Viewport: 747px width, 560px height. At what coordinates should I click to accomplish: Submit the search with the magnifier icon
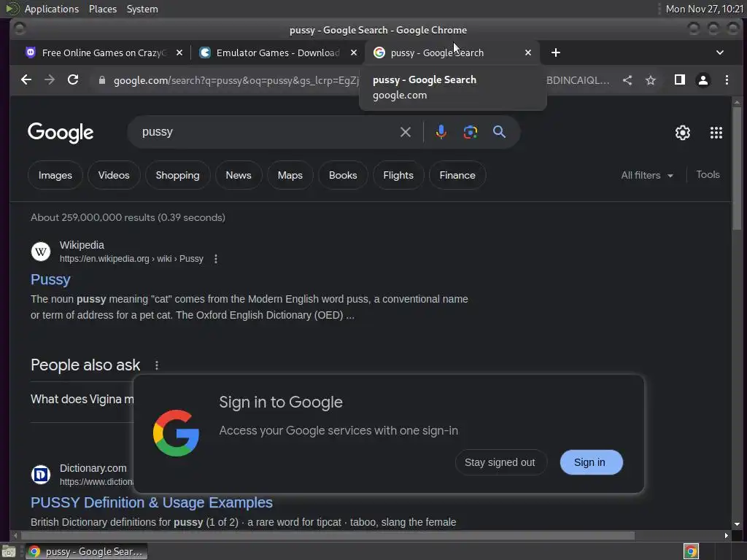[x=499, y=132]
